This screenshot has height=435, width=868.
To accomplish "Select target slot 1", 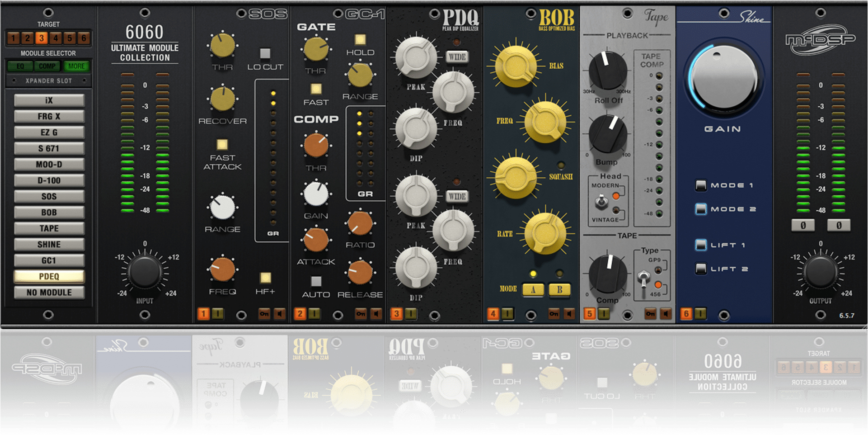I will (14, 38).
